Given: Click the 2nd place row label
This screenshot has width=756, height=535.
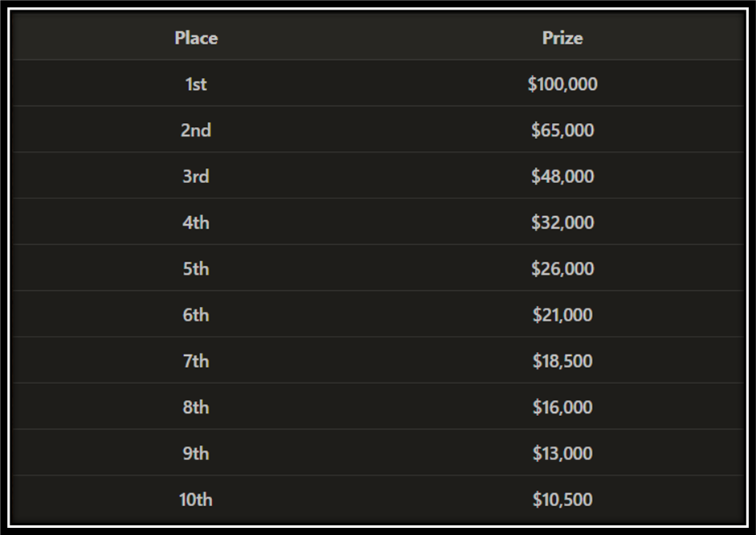Looking at the screenshot, I should coord(196,131).
